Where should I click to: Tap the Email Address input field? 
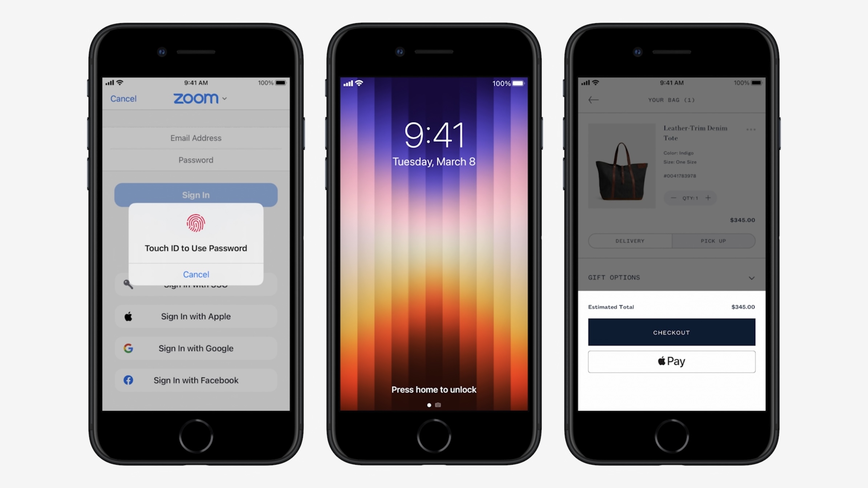point(196,138)
